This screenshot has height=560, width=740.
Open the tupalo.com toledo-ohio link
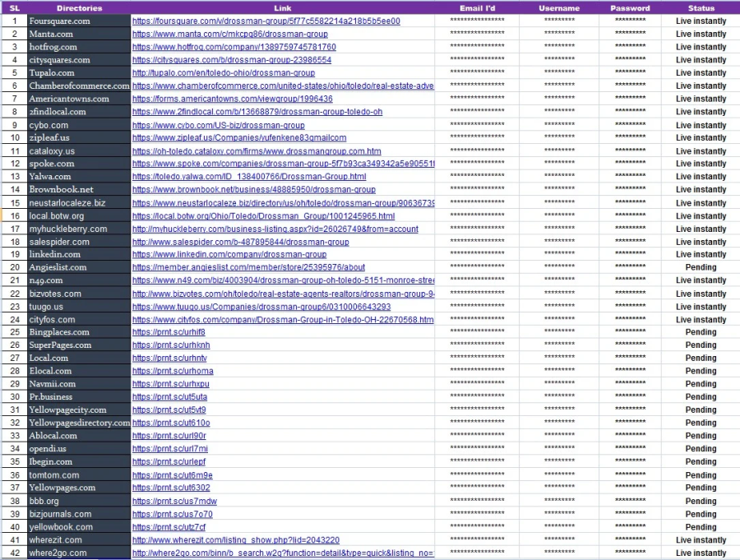coord(224,72)
